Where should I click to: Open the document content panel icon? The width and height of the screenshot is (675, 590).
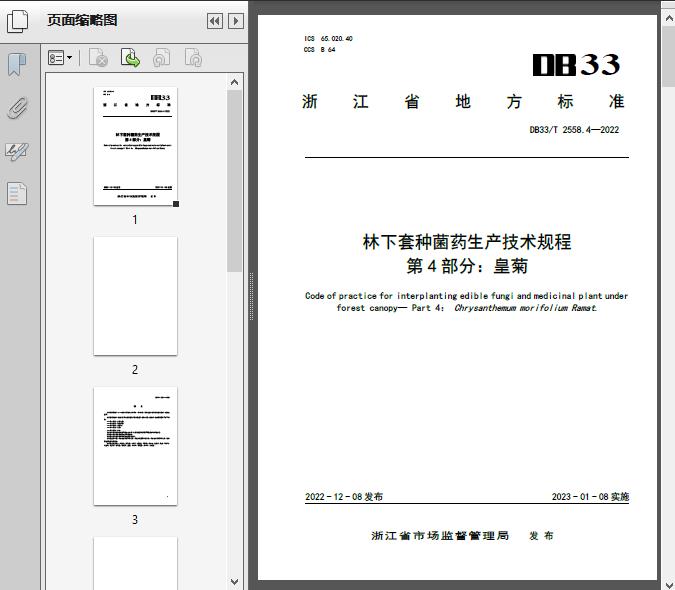coord(17,194)
